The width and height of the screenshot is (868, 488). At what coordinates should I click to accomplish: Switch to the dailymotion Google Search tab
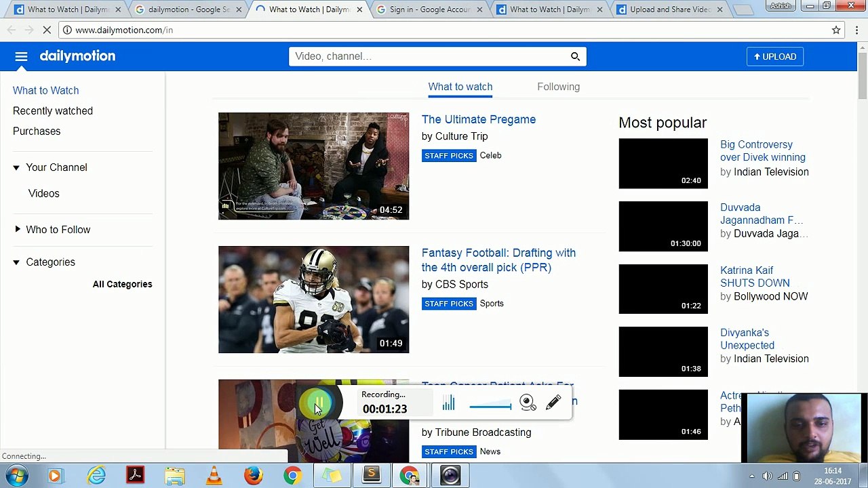[x=188, y=9]
